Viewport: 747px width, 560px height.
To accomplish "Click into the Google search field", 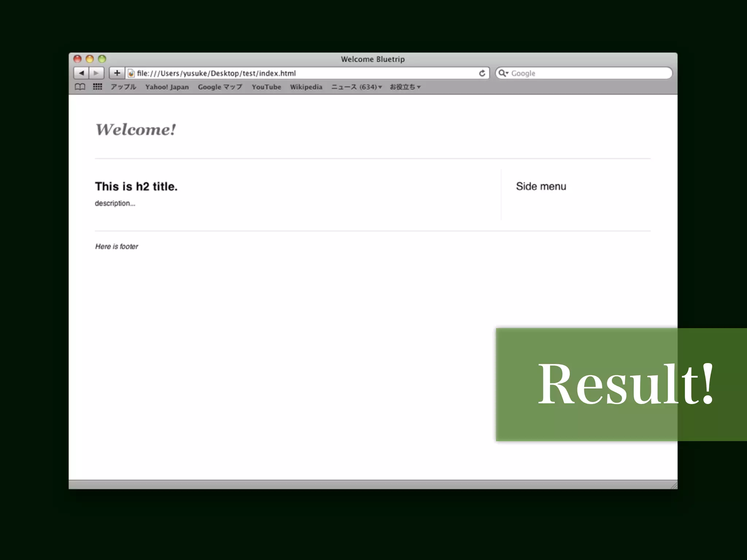I will pyautogui.click(x=587, y=73).
